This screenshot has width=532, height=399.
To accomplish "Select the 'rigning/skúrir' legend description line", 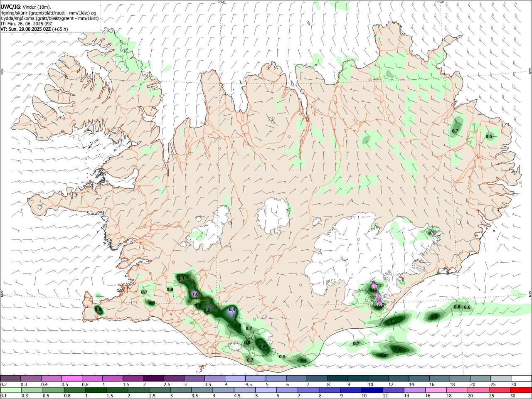I will click(48, 13).
